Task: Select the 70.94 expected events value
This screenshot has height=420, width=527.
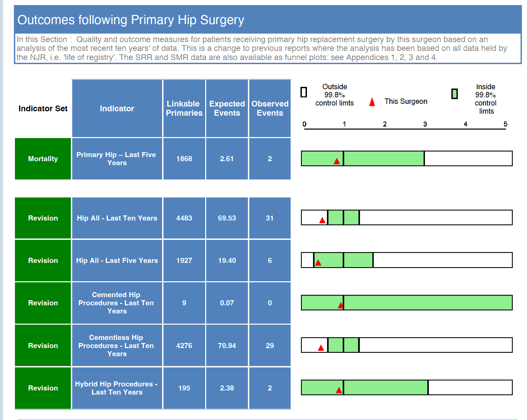Action: point(227,346)
